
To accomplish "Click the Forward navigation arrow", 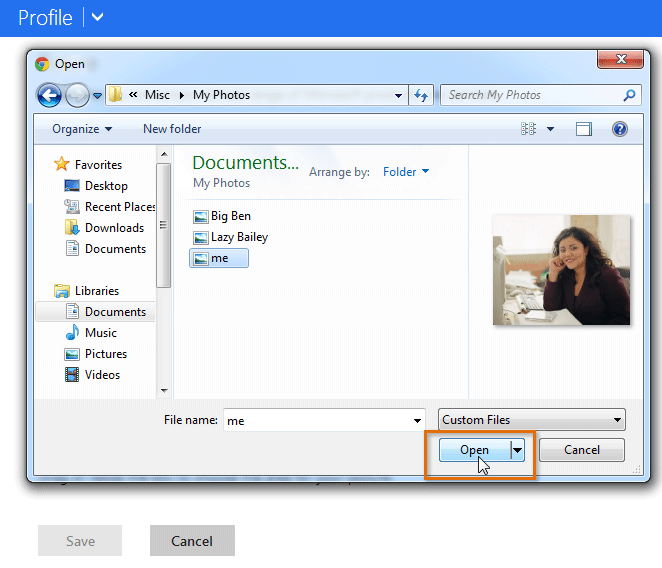I will coord(77,95).
